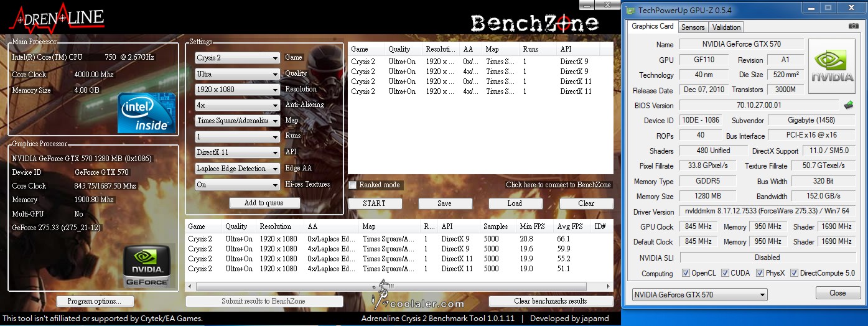Switch to the Sensors tab
Image resolution: width=868 pixels, height=326 pixels.
[x=693, y=27]
